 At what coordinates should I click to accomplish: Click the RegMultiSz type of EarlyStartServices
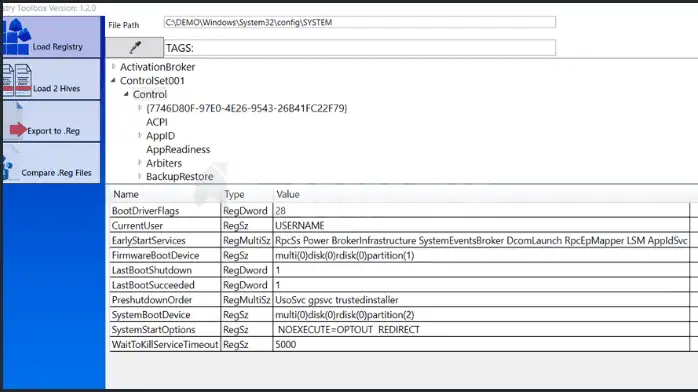click(x=247, y=241)
